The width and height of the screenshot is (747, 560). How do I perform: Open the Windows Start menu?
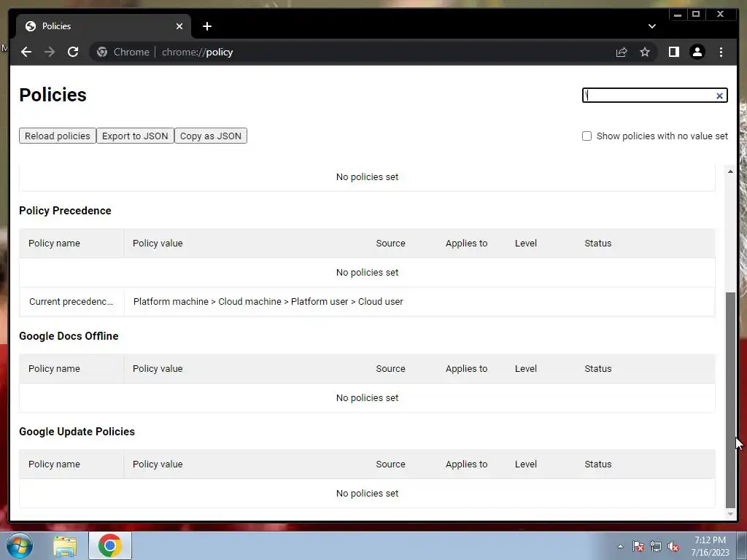click(20, 545)
